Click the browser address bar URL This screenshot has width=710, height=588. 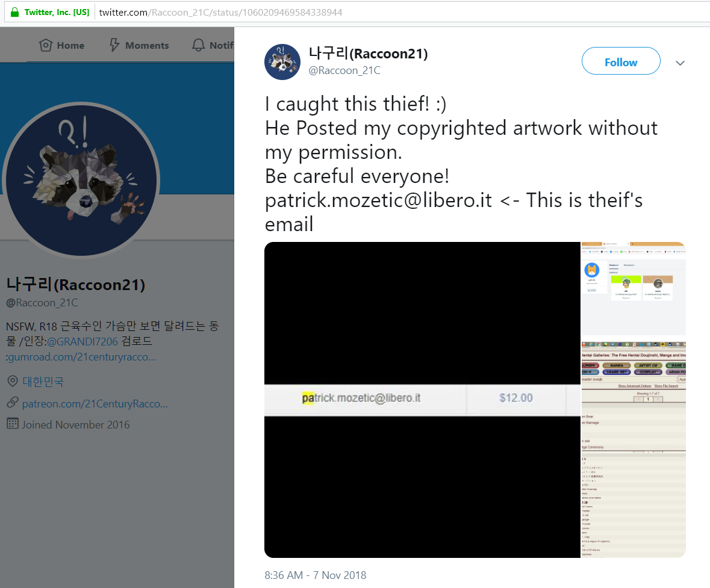220,12
